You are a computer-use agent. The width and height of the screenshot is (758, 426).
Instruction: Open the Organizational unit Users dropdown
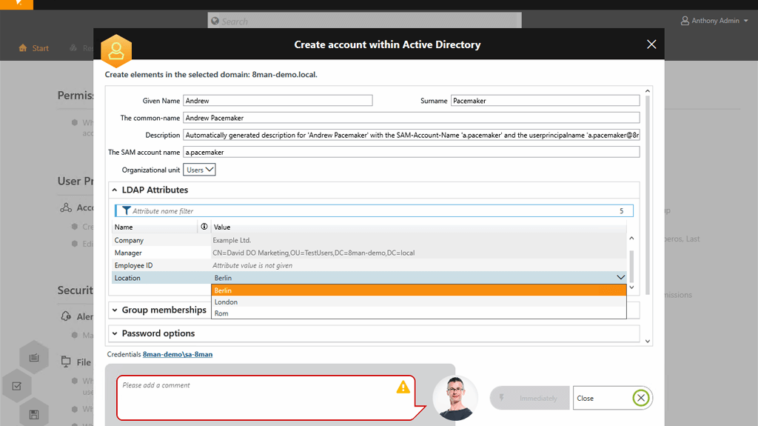click(200, 170)
